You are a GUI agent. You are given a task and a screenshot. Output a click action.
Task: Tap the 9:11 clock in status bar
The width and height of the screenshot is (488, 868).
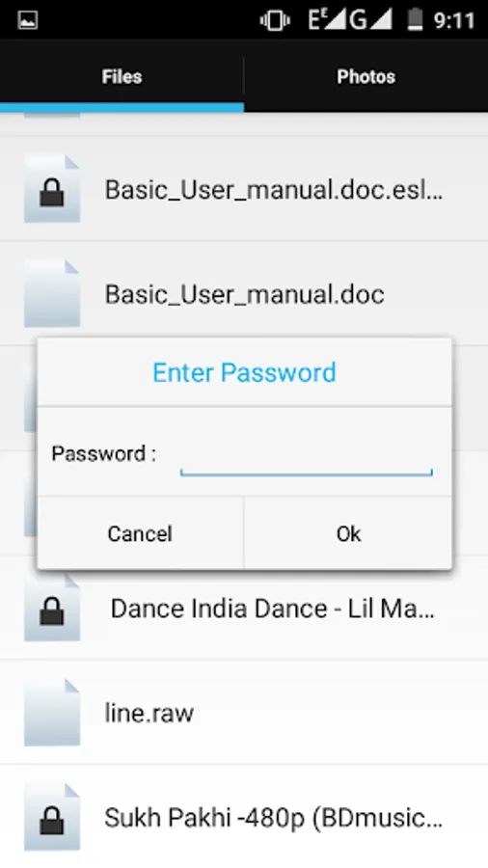pos(454,20)
